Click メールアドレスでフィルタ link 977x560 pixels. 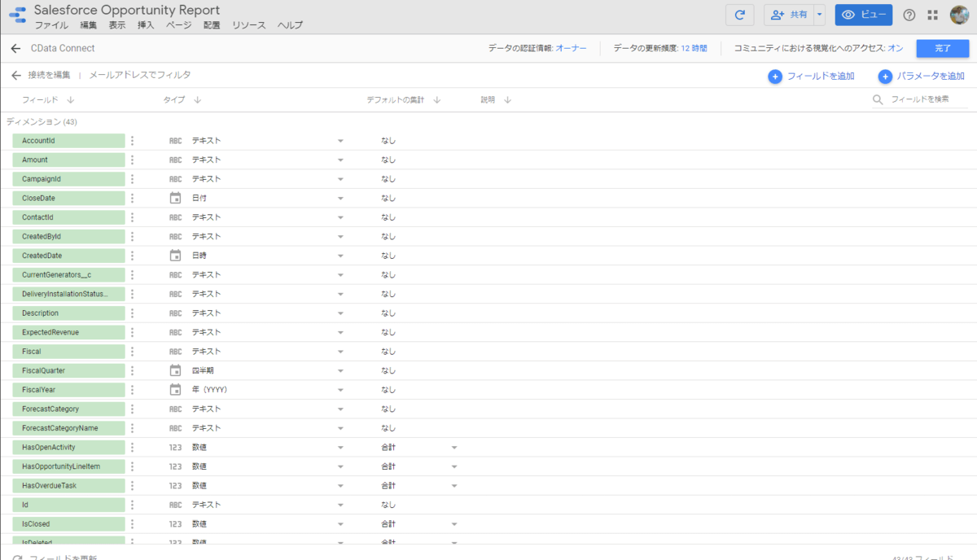click(x=140, y=76)
